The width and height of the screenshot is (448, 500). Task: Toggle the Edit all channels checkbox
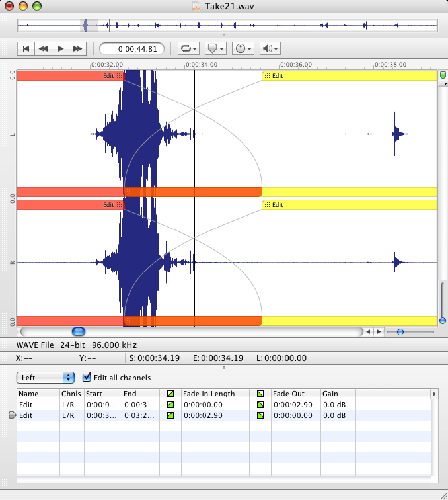tap(87, 378)
